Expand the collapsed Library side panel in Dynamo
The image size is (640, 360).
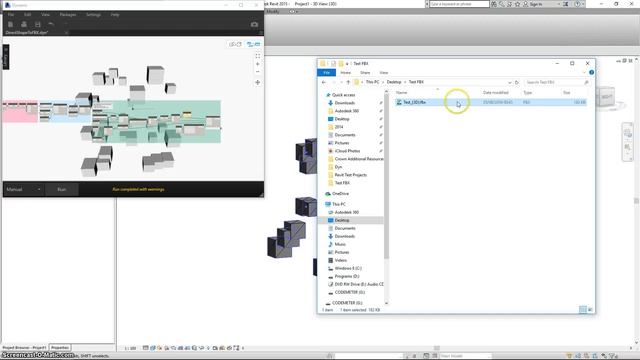tap(6, 57)
